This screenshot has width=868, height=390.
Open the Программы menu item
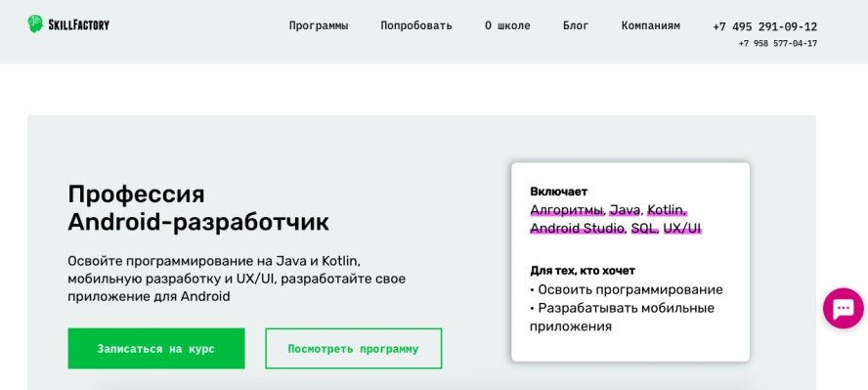pos(319,25)
